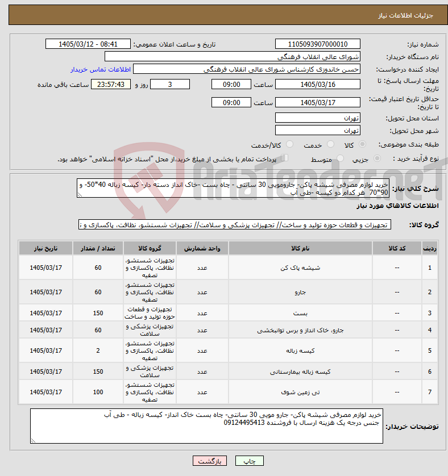Image resolution: width=448 pixels, height=476 pixels.
Task: Click quantity 150 in the بست row
Action: pos(98,313)
